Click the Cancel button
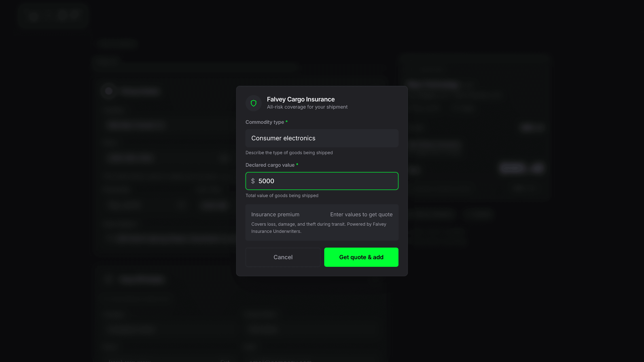The image size is (644, 362). pos(283,257)
